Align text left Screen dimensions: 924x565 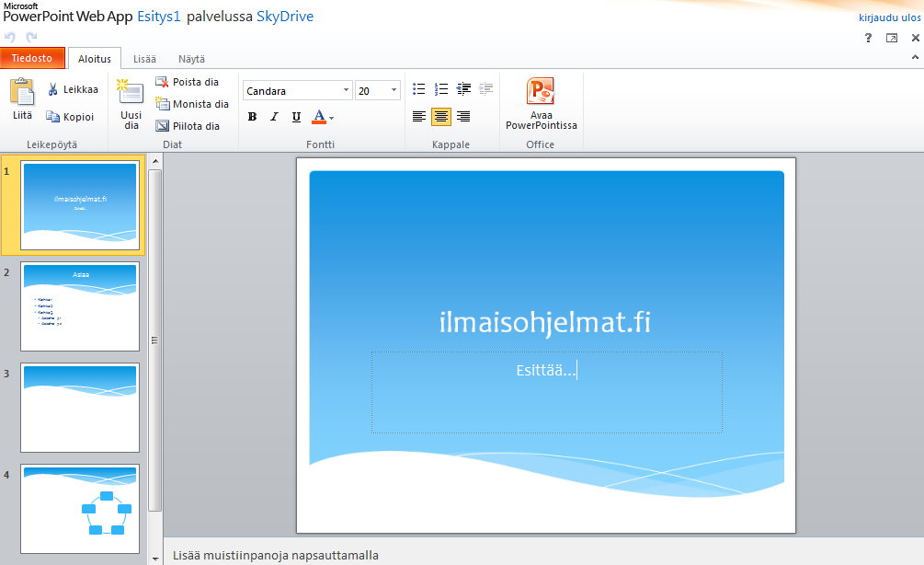419,117
